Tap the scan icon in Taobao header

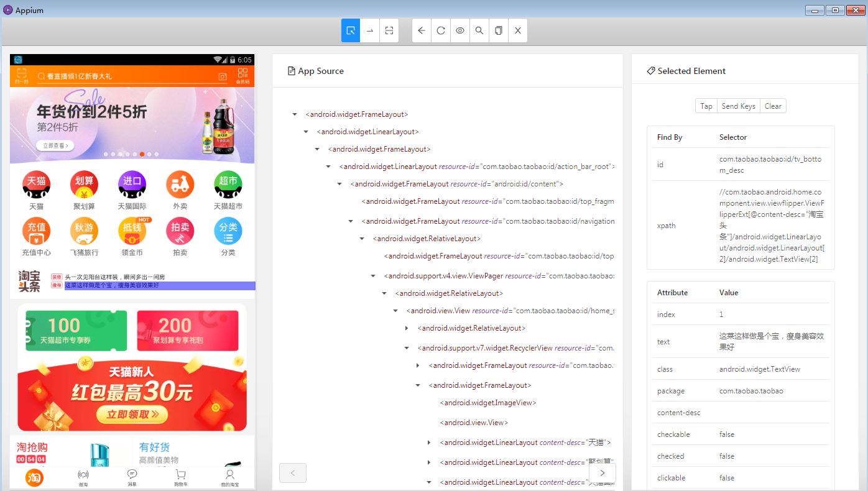tap(21, 76)
